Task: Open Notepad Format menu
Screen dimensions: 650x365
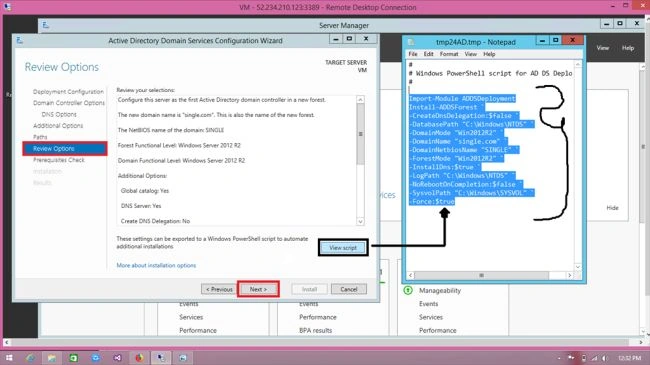Action: coord(449,54)
